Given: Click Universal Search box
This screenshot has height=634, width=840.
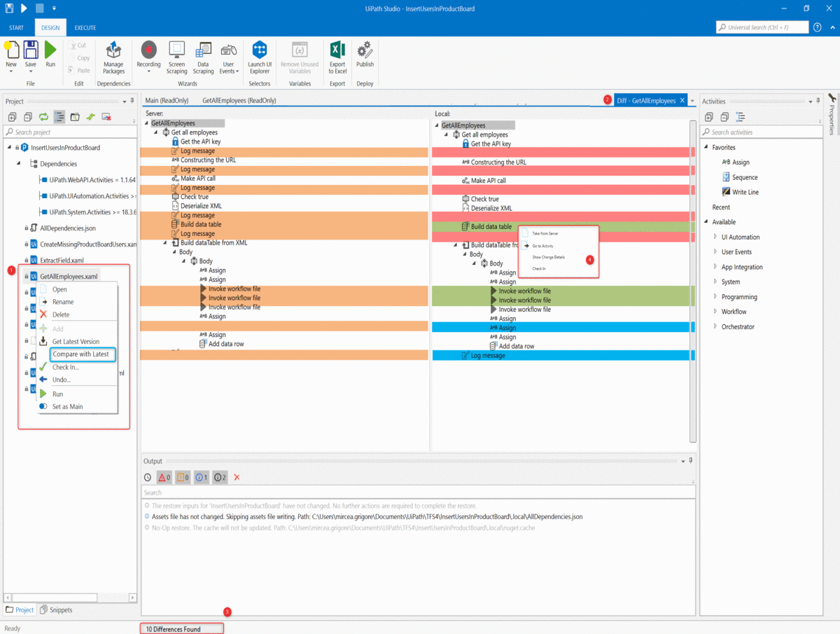Looking at the screenshot, I should point(762,27).
